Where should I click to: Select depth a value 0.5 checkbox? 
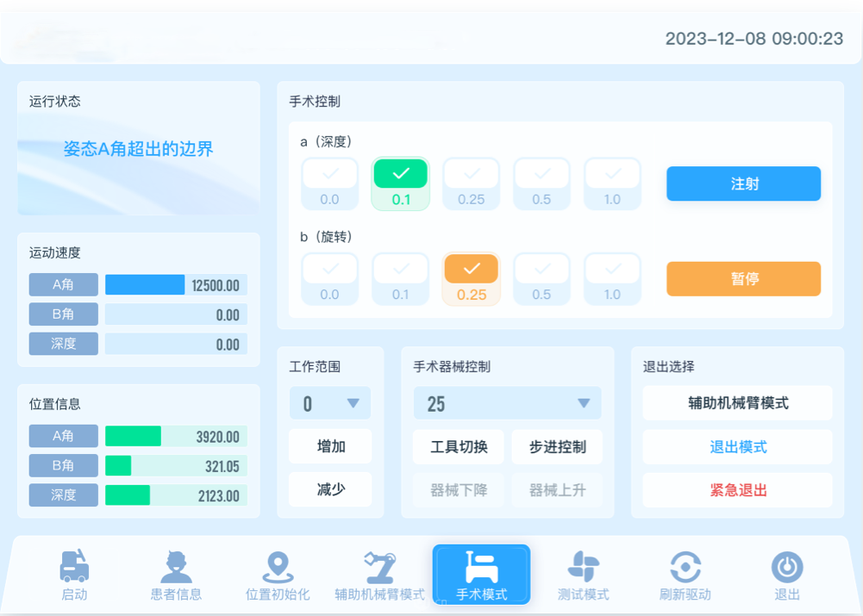(541, 174)
